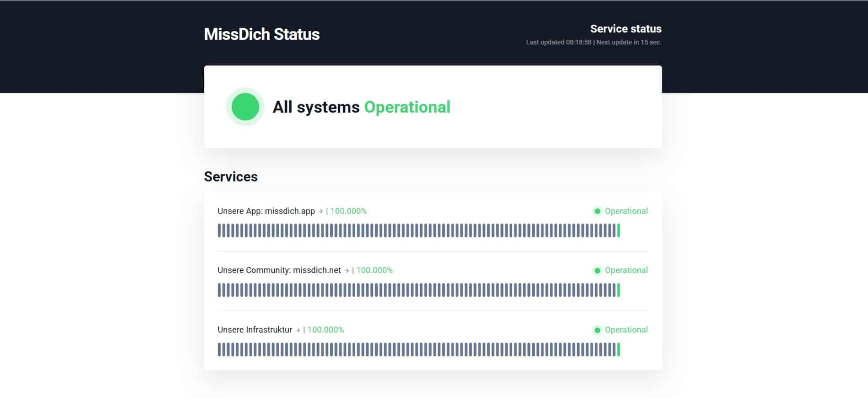Click green status dot for missdich.app row
Viewport: 868px width, 399px height.
pyautogui.click(x=597, y=211)
